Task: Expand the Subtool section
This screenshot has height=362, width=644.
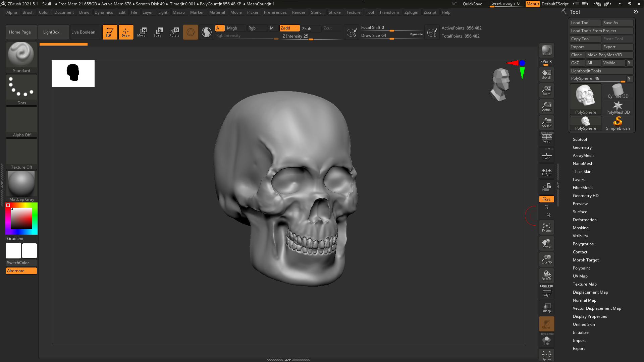Action: 580,139
